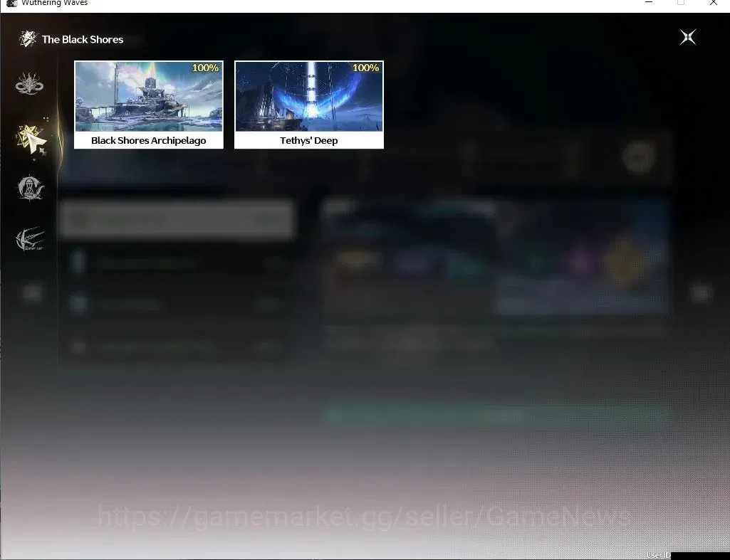Open the third region emblem in sidebar

30,188
